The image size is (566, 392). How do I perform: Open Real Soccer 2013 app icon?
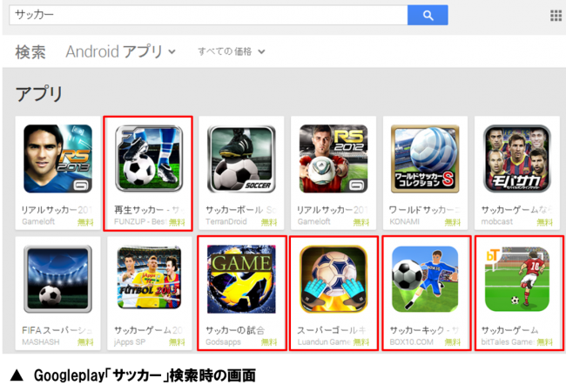click(x=57, y=159)
